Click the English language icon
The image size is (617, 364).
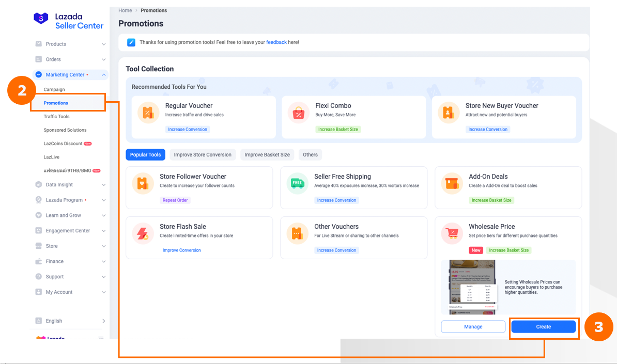coord(39,321)
